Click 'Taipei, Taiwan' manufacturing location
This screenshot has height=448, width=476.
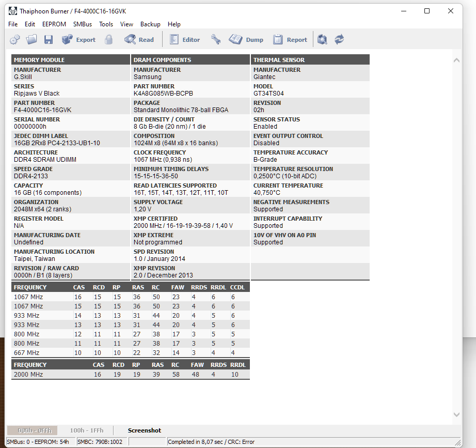click(35, 259)
